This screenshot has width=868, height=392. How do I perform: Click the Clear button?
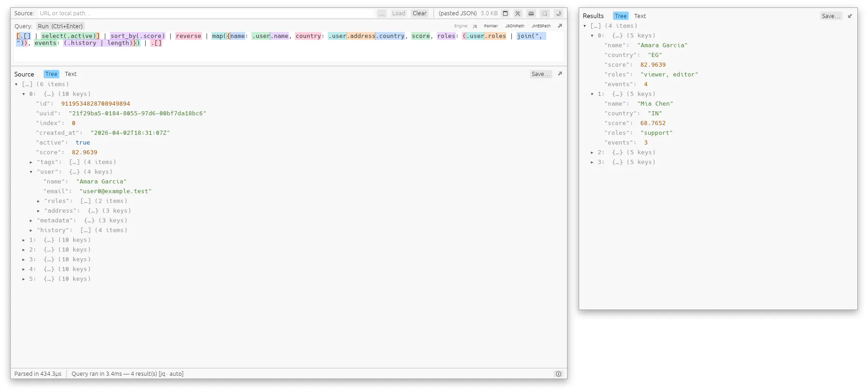tap(420, 13)
